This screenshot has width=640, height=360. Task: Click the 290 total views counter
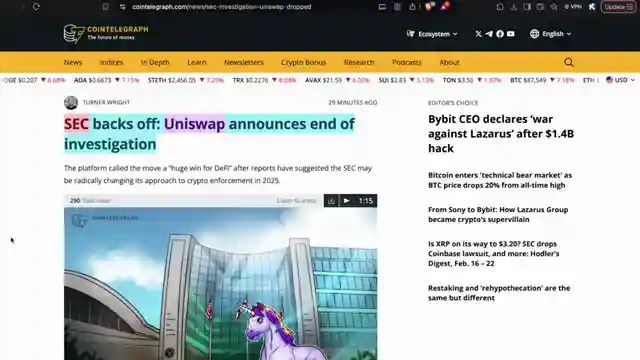(x=90, y=200)
